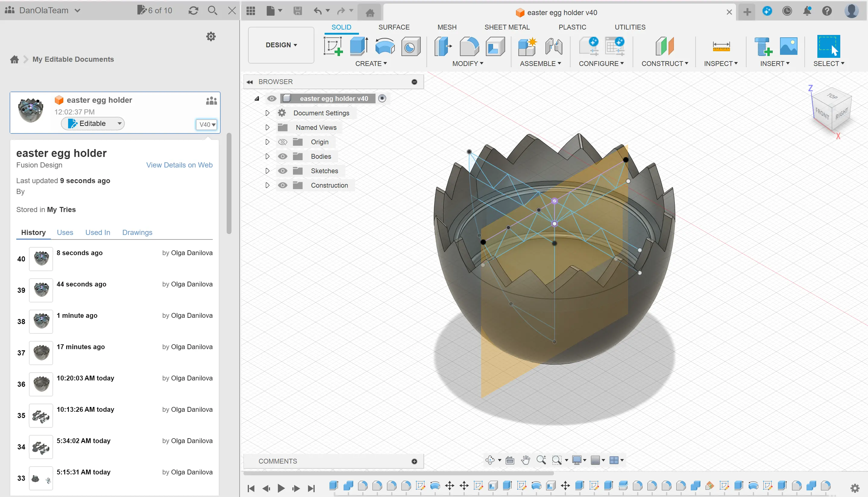Screen dimensions: 868x497
Task: Toggle visibility of the Sketches folder
Action: coord(282,171)
